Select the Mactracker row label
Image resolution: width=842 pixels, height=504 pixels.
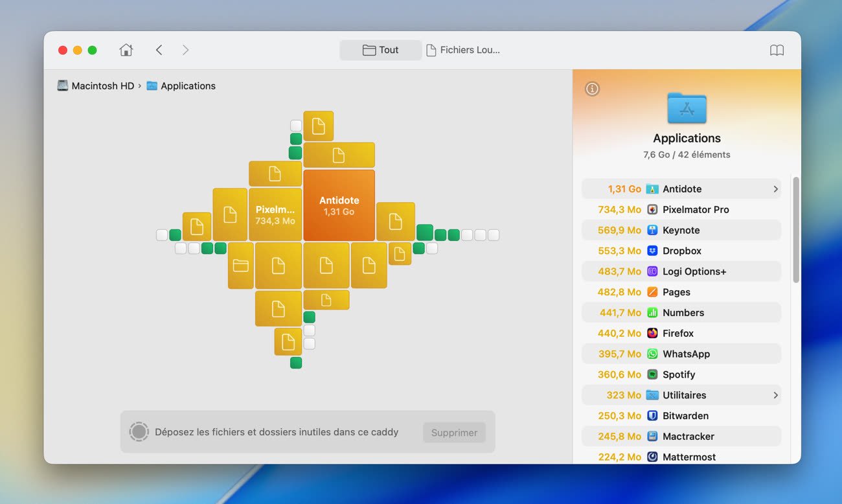pos(688,437)
